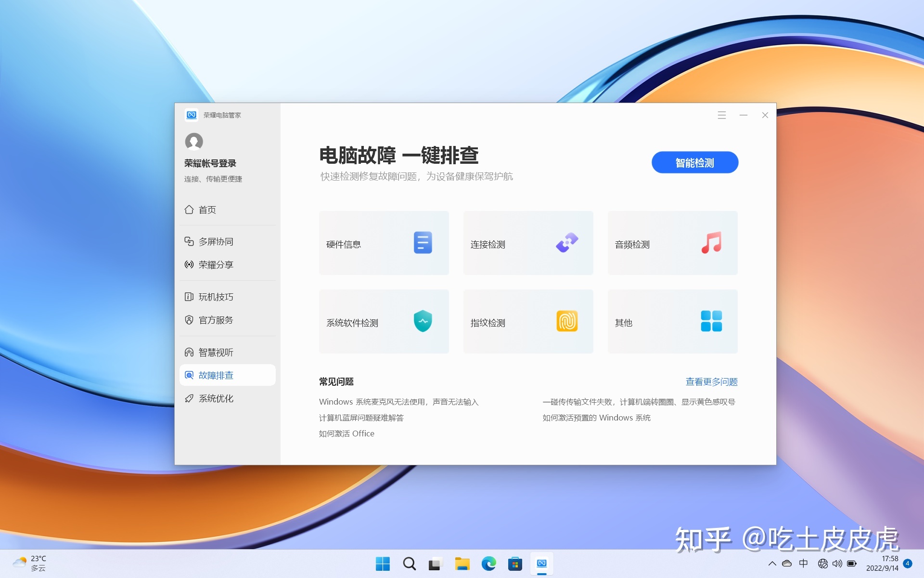
Task: Open Task View on taskbar
Action: 436,564
